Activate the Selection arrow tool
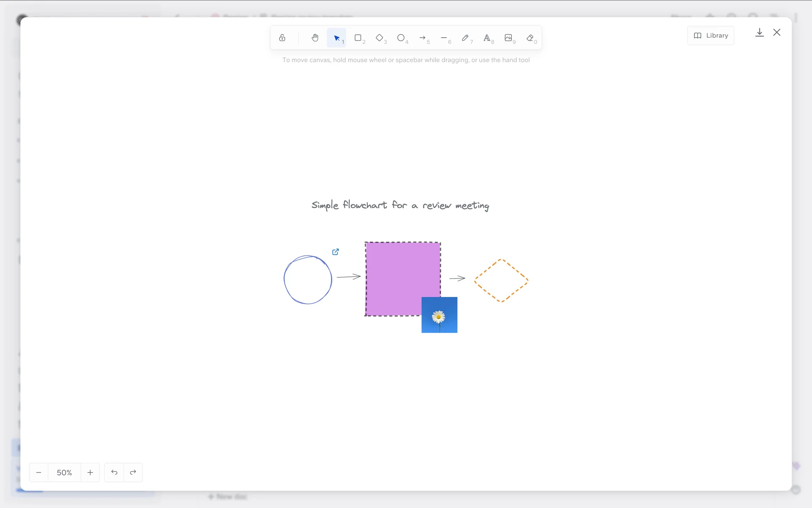This screenshot has height=508, width=812. 337,38
